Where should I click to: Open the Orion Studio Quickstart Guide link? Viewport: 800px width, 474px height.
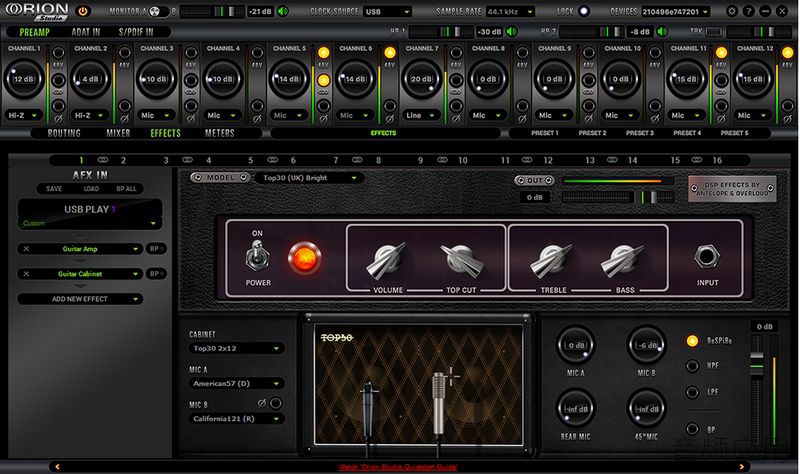coord(398,467)
